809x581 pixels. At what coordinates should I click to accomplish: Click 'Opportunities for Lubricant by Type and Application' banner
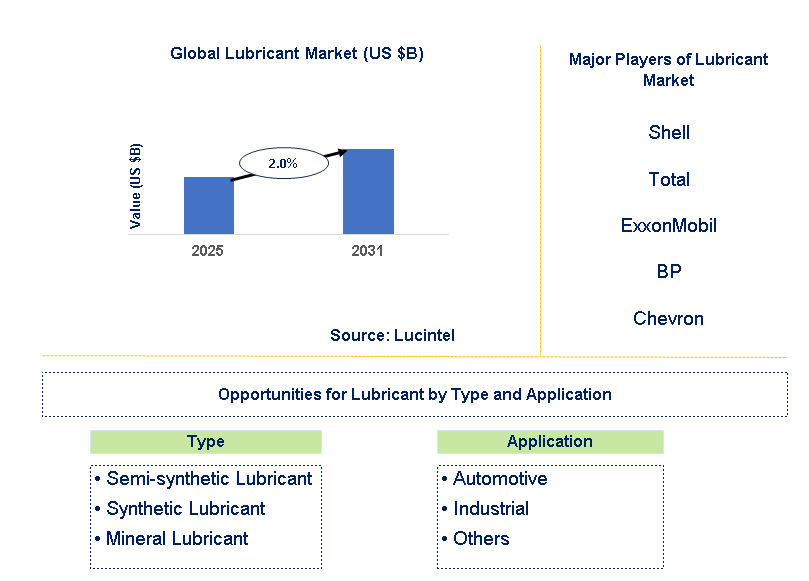(415, 394)
